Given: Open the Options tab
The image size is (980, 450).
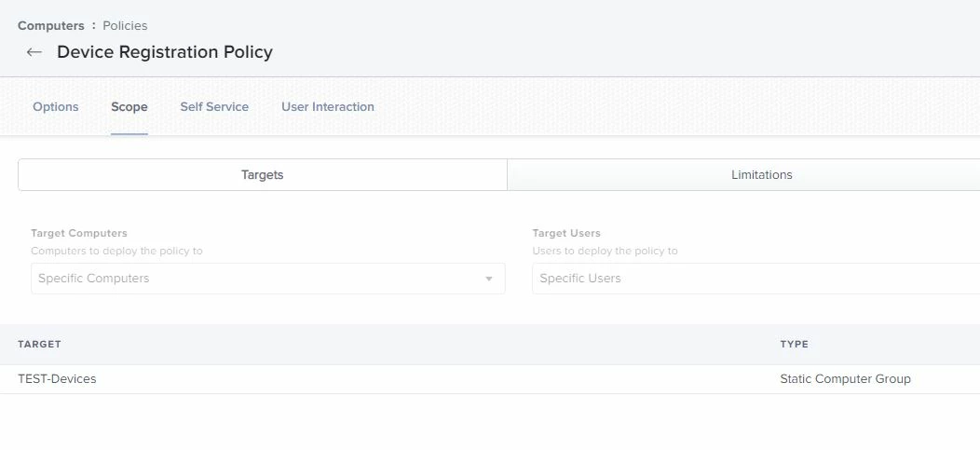Looking at the screenshot, I should pos(56,107).
